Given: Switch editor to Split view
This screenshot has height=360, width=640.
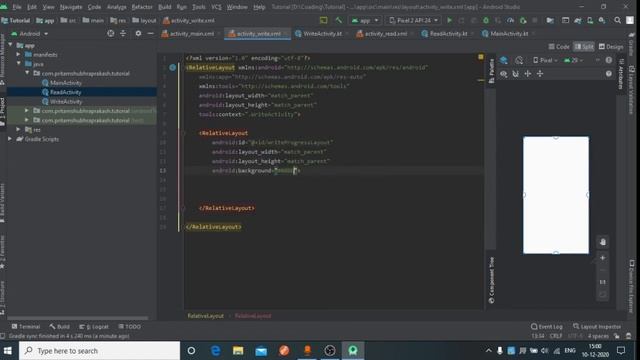Looking at the screenshot, I should 584,47.
